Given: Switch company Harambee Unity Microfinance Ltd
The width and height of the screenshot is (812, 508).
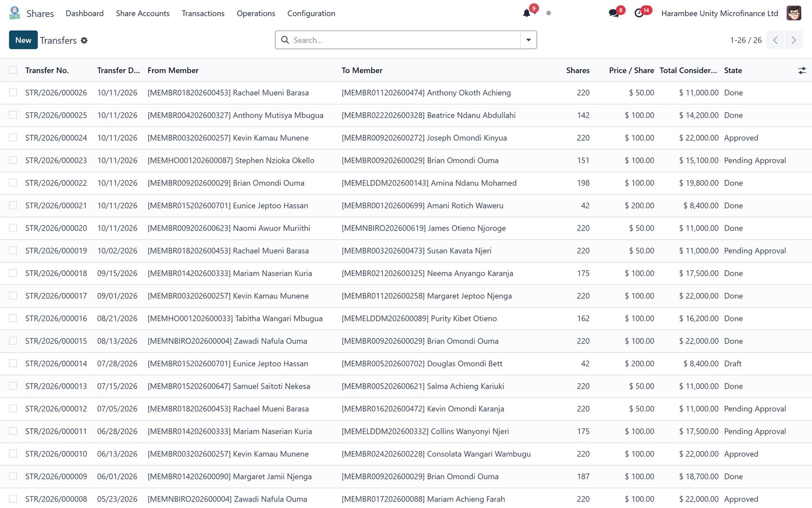Looking at the screenshot, I should [x=720, y=13].
